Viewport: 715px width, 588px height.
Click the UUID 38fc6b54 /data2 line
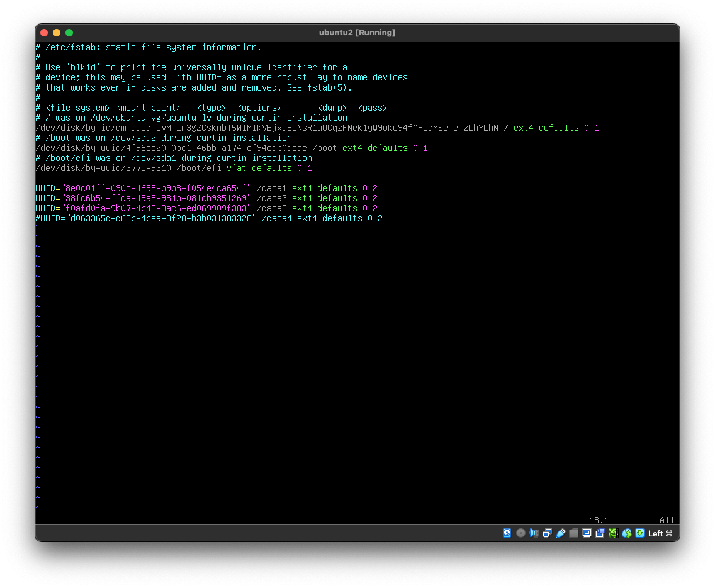(x=206, y=198)
